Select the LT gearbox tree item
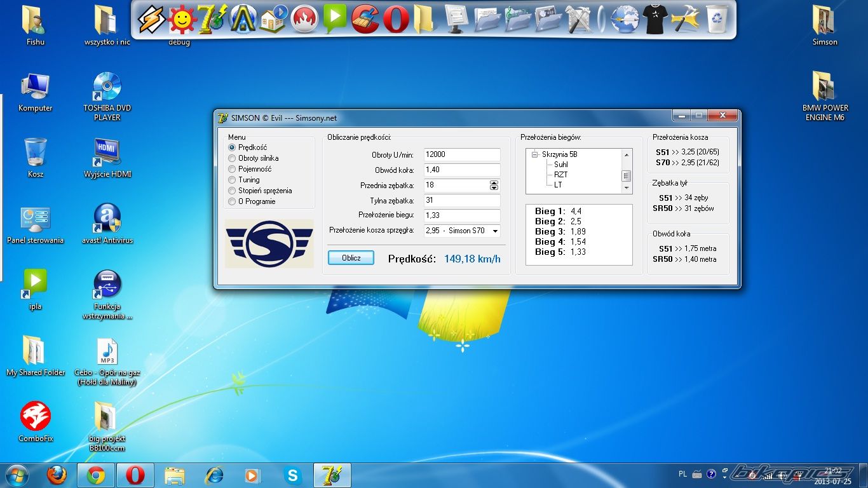 coord(558,185)
